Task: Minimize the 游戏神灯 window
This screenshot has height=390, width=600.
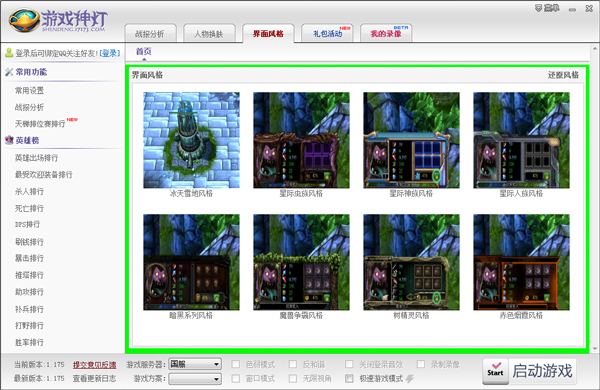Action: click(x=572, y=9)
